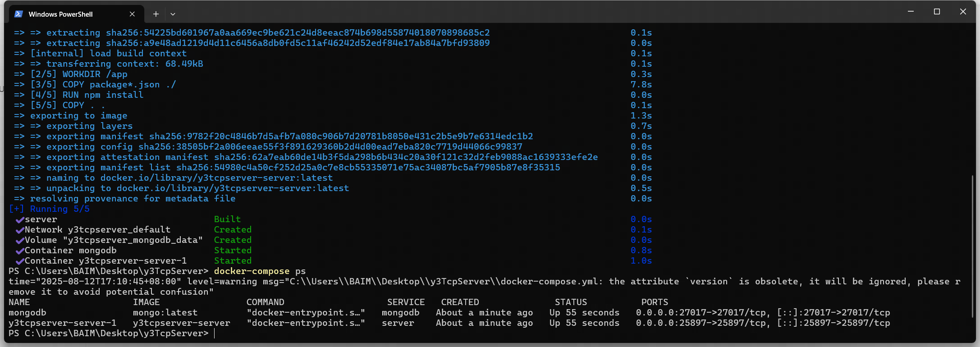Viewport: 980px width, 347px height.
Task: Click the 'level=warning' text in the log
Action: tap(222, 282)
